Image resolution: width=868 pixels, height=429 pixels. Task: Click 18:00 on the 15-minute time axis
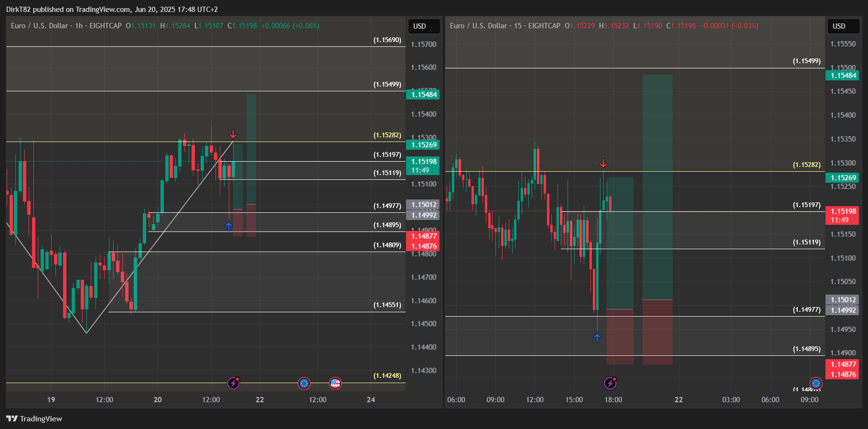(x=613, y=400)
